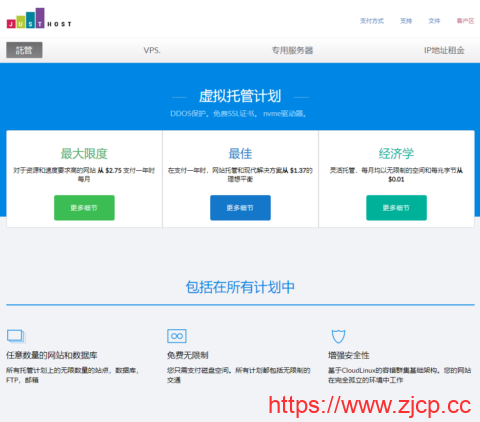Screen dimensions: 480x422
Task: Click teal 更多细节 button under 经济学
Action: point(396,208)
